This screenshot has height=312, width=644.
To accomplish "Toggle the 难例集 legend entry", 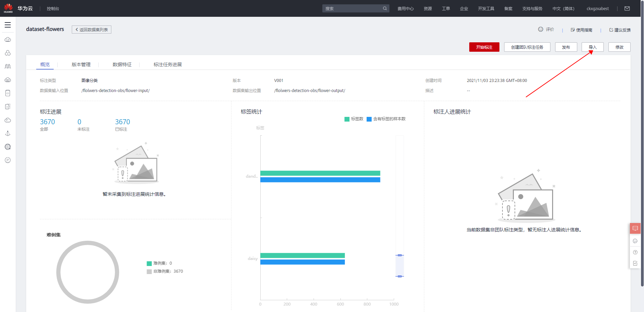I will [159, 263].
